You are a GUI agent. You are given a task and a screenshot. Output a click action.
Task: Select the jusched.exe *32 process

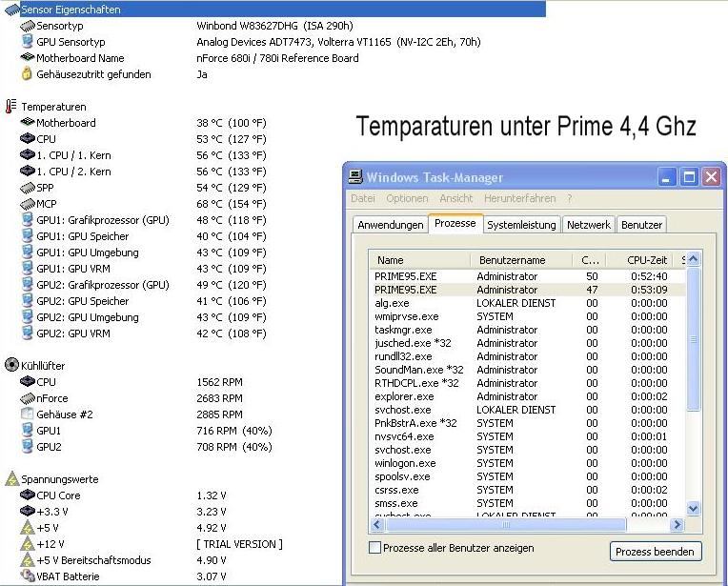(x=527, y=343)
